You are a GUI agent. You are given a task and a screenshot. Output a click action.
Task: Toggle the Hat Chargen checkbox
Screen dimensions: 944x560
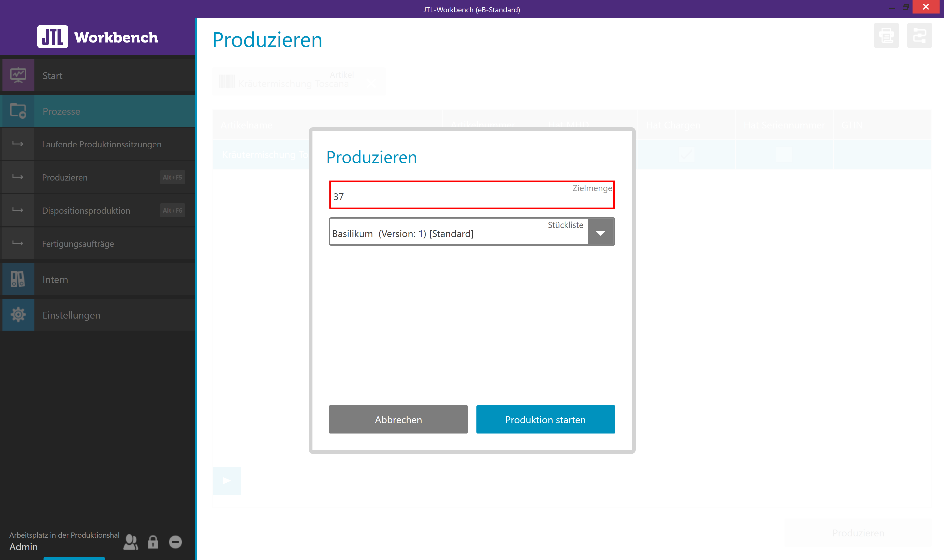pyautogui.click(x=686, y=154)
